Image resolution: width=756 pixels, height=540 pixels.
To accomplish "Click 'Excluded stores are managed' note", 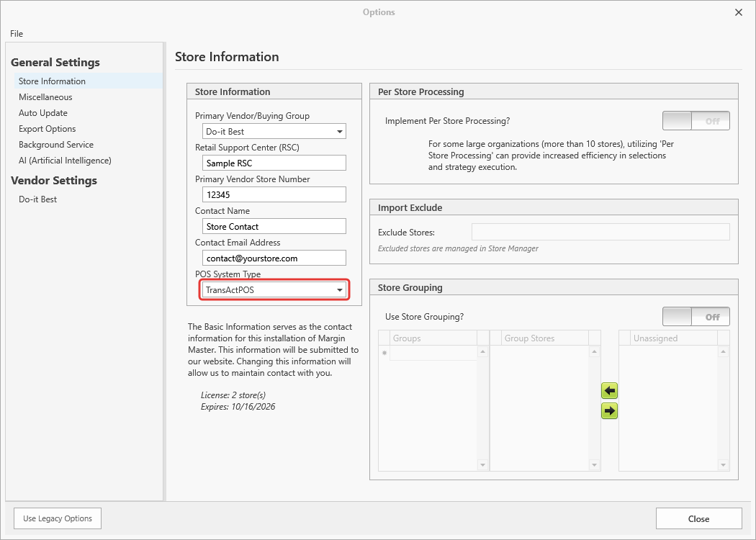I will tap(458, 249).
